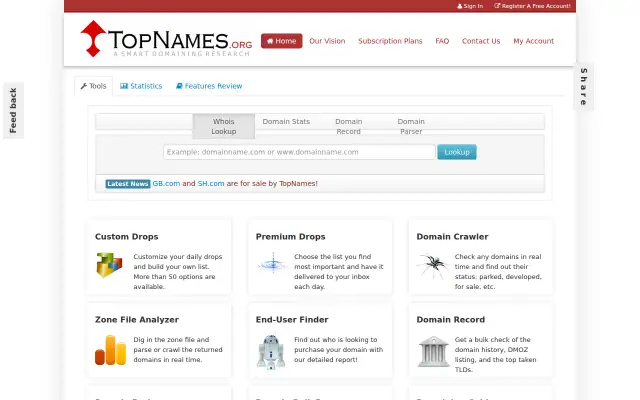Go to the Our Vision page

click(327, 41)
